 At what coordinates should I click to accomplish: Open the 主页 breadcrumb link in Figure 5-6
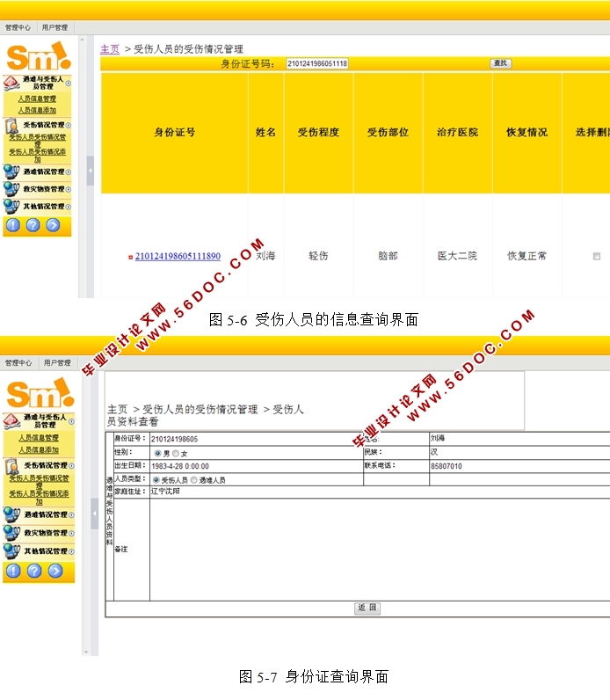click(x=110, y=49)
